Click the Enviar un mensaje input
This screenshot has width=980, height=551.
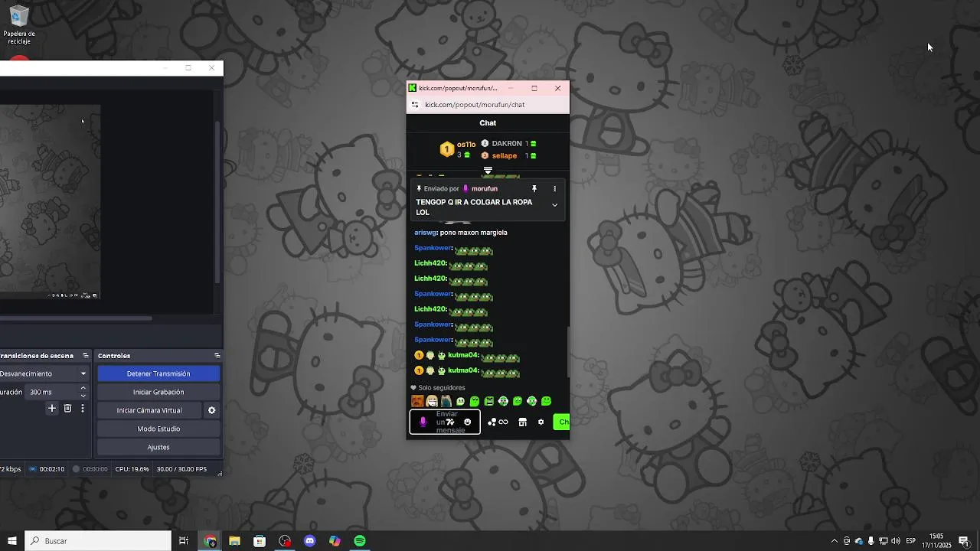point(446,422)
